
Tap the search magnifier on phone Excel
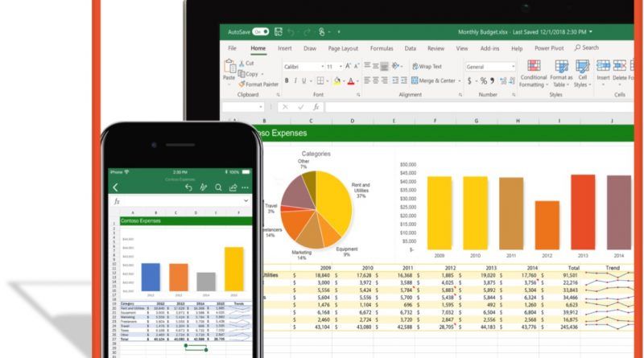(x=218, y=187)
